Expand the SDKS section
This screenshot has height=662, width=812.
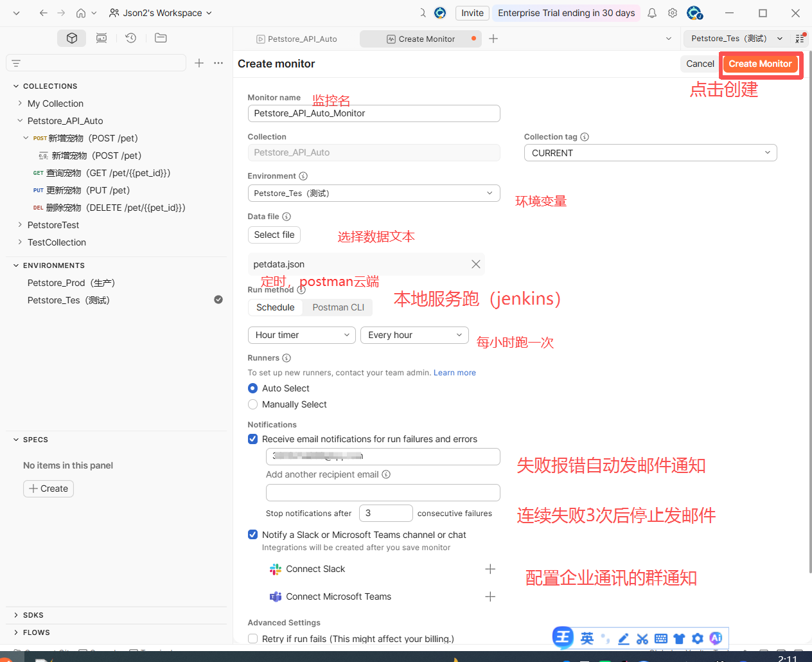pyautogui.click(x=16, y=615)
